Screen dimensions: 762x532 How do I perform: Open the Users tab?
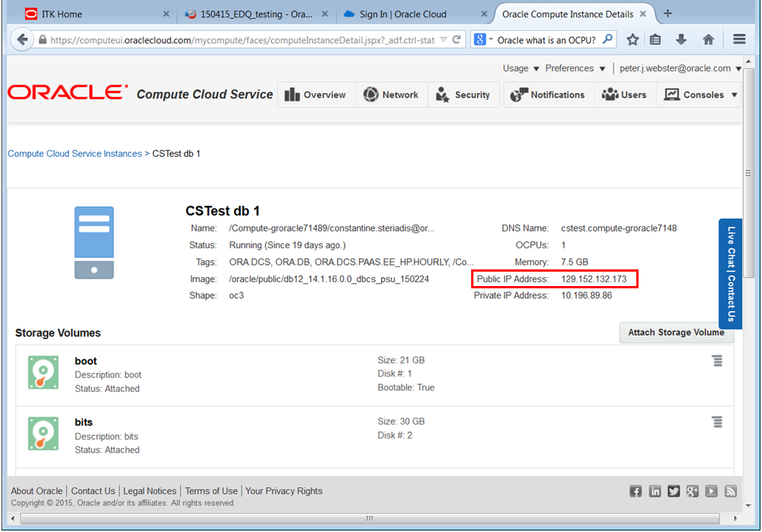click(624, 95)
